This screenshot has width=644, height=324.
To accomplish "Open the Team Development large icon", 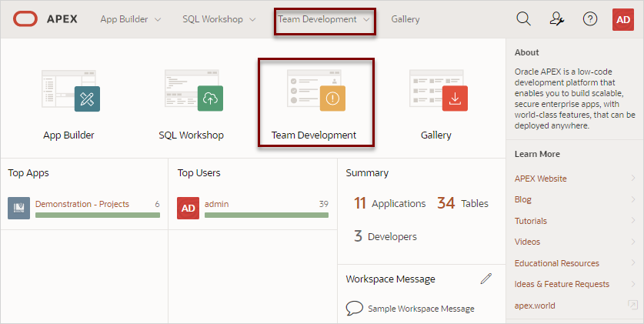I will [316, 91].
